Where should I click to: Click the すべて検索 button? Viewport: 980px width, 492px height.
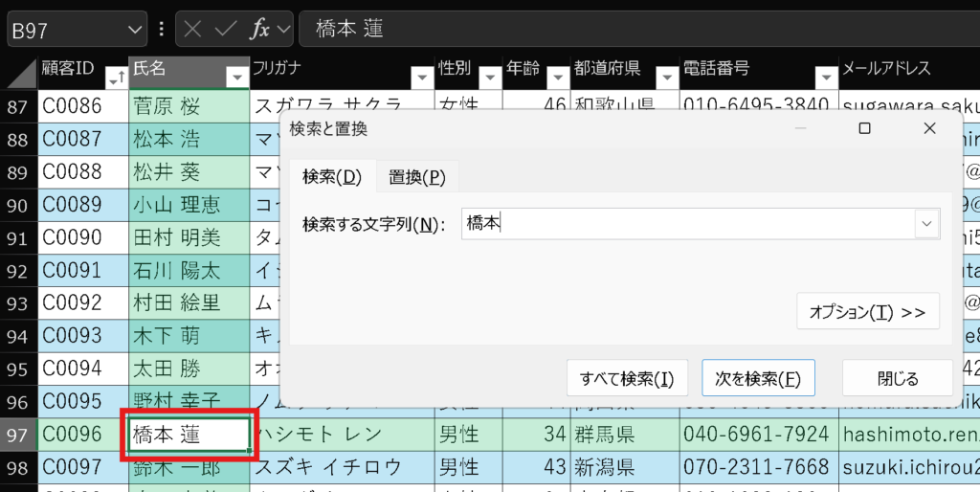click(x=627, y=378)
